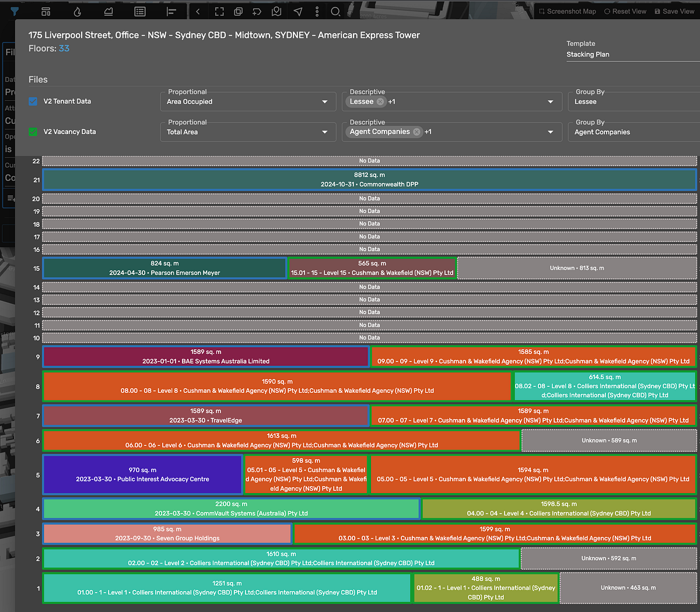Select the overlapping layers copy icon
700x612 pixels.
(238, 11)
